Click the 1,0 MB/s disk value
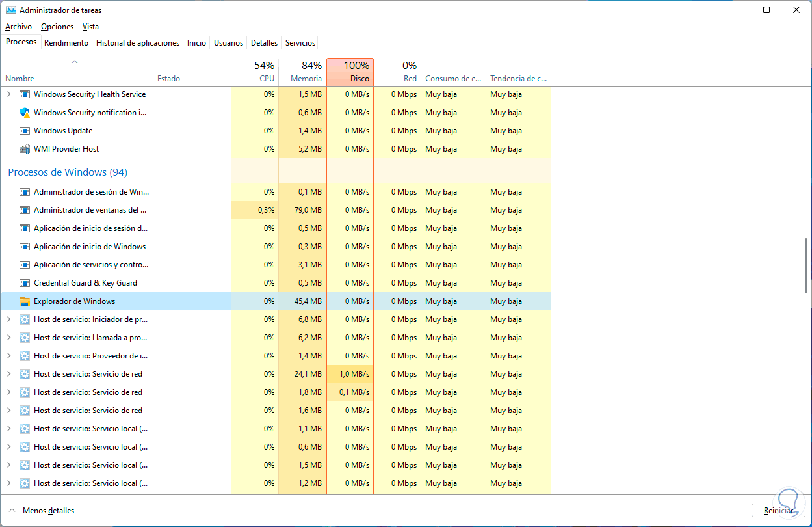The width and height of the screenshot is (812, 527). (354, 374)
